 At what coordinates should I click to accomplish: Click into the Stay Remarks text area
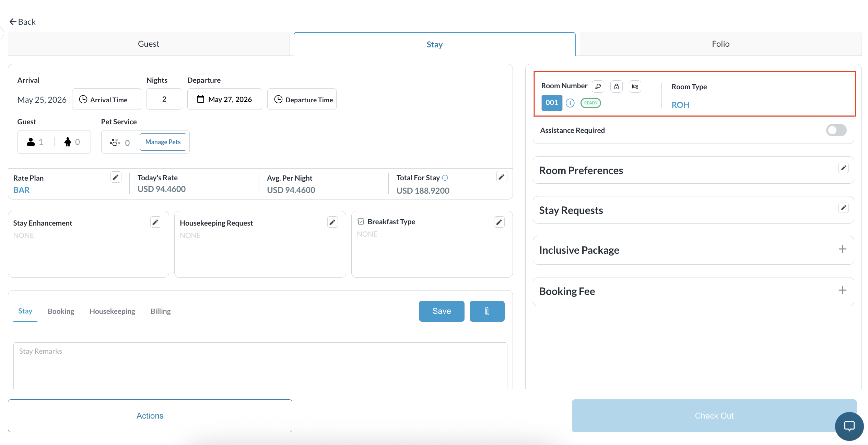[260, 366]
